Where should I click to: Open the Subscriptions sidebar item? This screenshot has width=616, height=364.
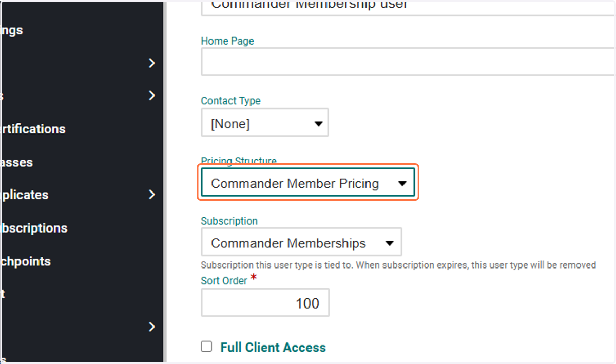point(33,228)
